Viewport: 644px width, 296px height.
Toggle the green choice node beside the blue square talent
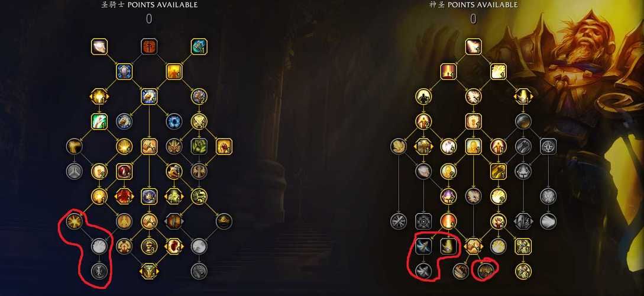coord(174,196)
